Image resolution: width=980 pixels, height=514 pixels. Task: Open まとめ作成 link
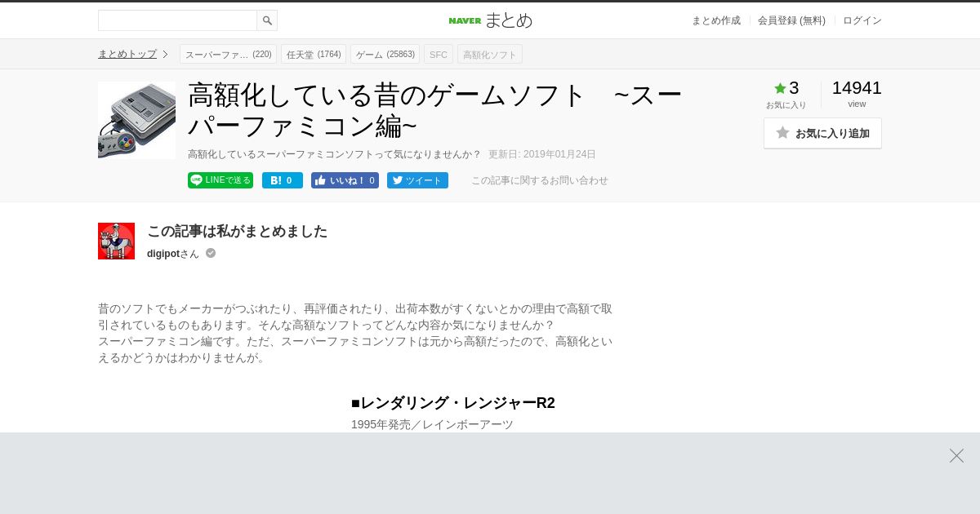(716, 20)
